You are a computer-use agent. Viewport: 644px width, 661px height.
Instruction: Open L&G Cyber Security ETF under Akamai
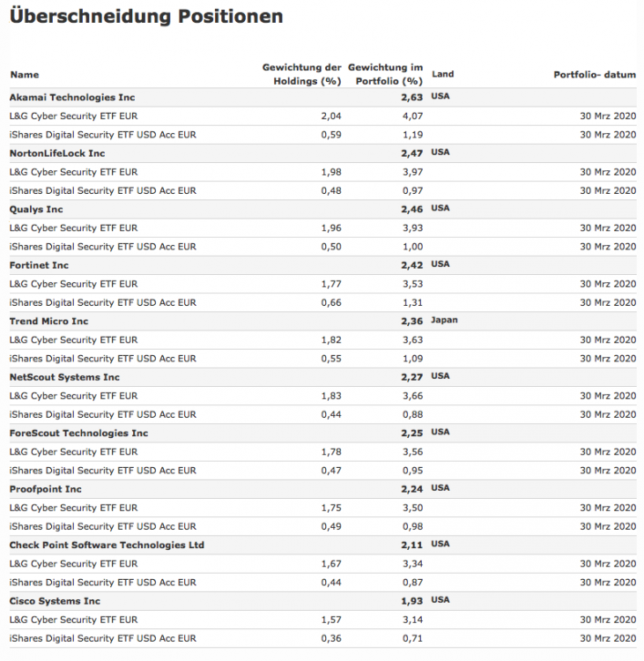[73, 115]
